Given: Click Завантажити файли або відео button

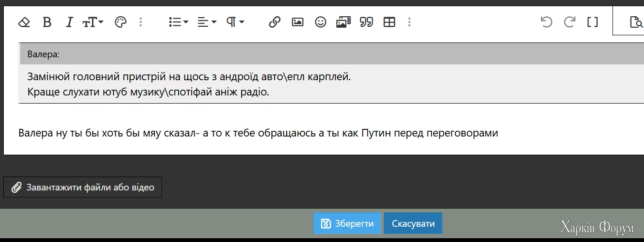Looking at the screenshot, I should click(x=83, y=187).
